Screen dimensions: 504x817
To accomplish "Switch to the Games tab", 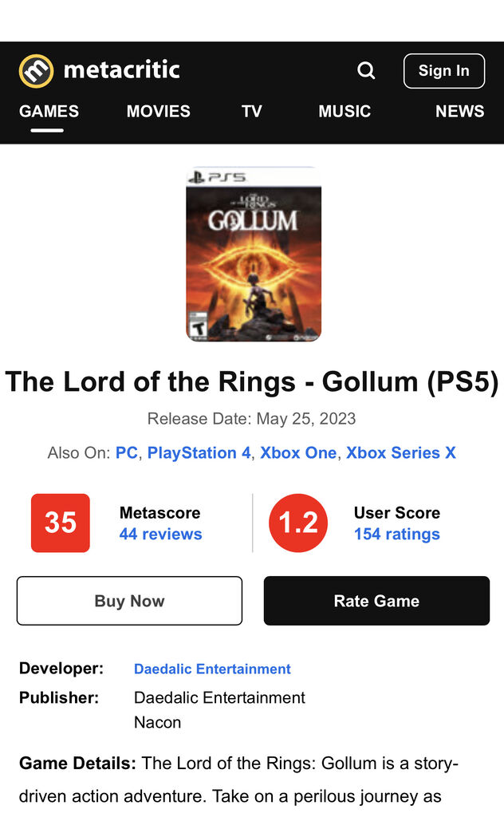I will pos(49,111).
